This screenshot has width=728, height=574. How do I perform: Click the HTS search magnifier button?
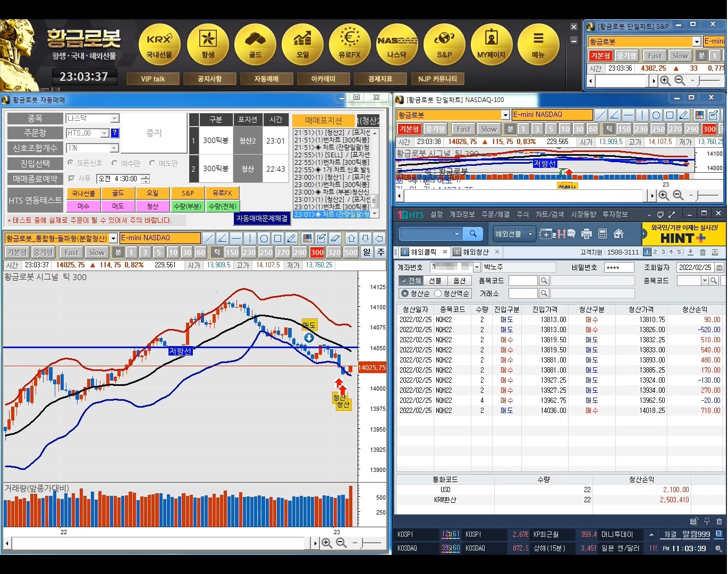pyautogui.click(x=473, y=234)
